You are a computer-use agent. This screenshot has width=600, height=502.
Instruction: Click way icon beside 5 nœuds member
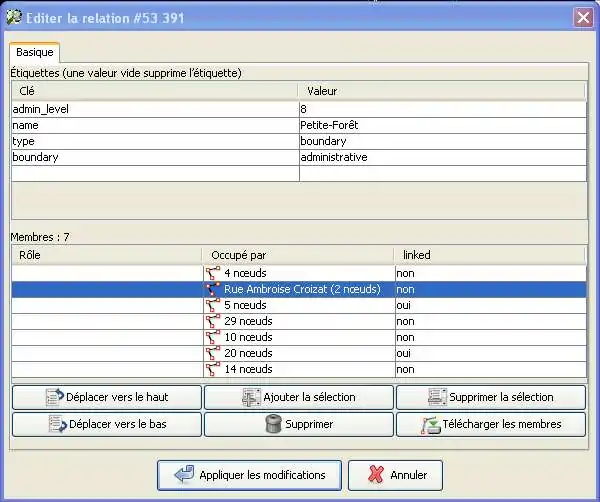pos(212,305)
